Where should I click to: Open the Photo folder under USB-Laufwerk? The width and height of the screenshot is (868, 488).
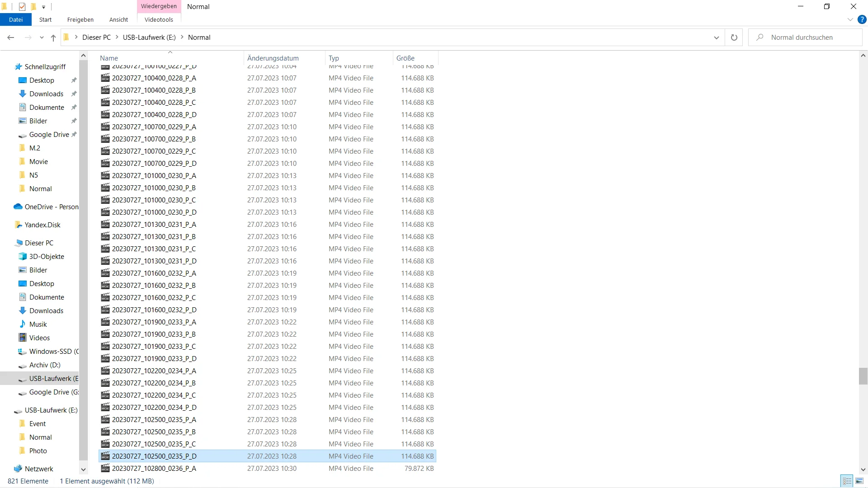(38, 450)
